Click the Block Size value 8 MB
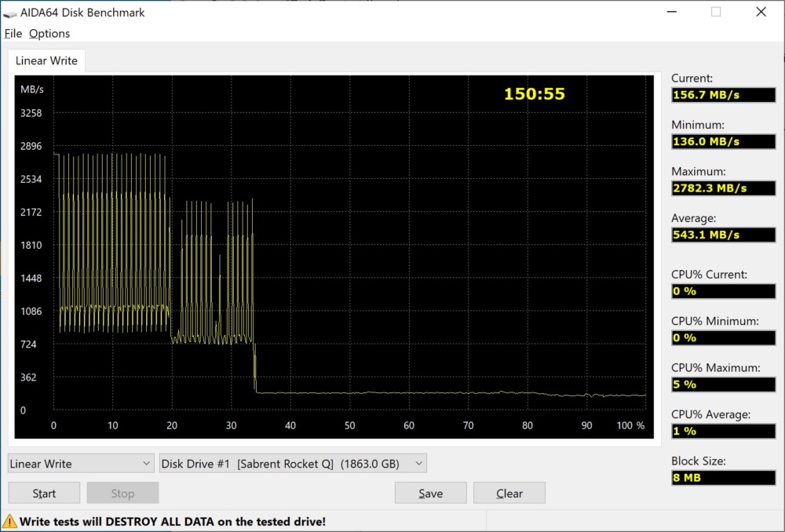The width and height of the screenshot is (785, 532). (x=724, y=477)
